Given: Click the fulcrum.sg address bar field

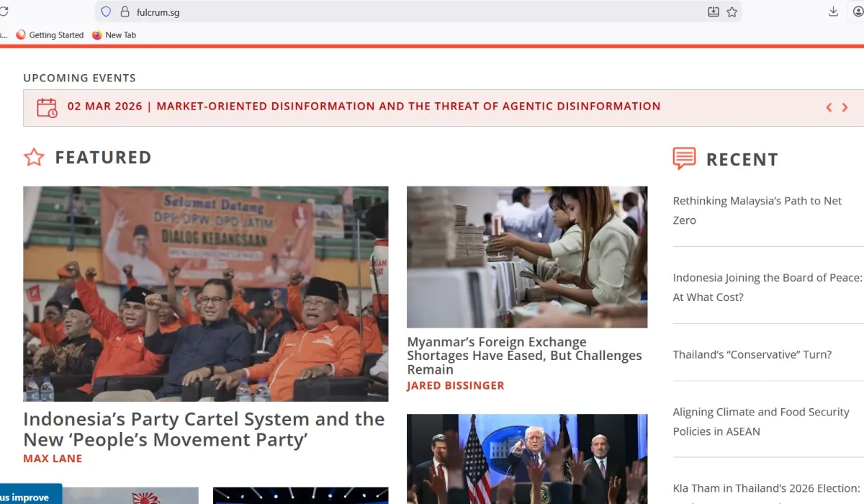Looking at the screenshot, I should tap(418, 12).
